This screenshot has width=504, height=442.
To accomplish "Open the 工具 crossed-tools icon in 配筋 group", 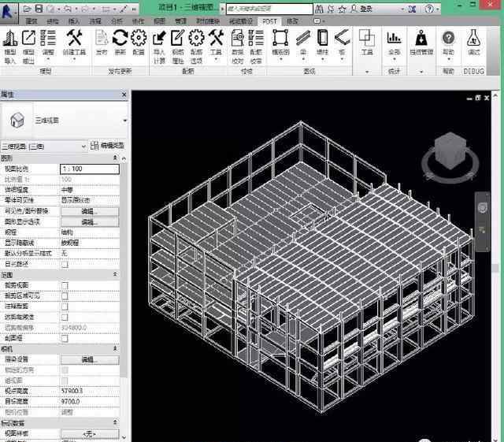I will pos(216,38).
